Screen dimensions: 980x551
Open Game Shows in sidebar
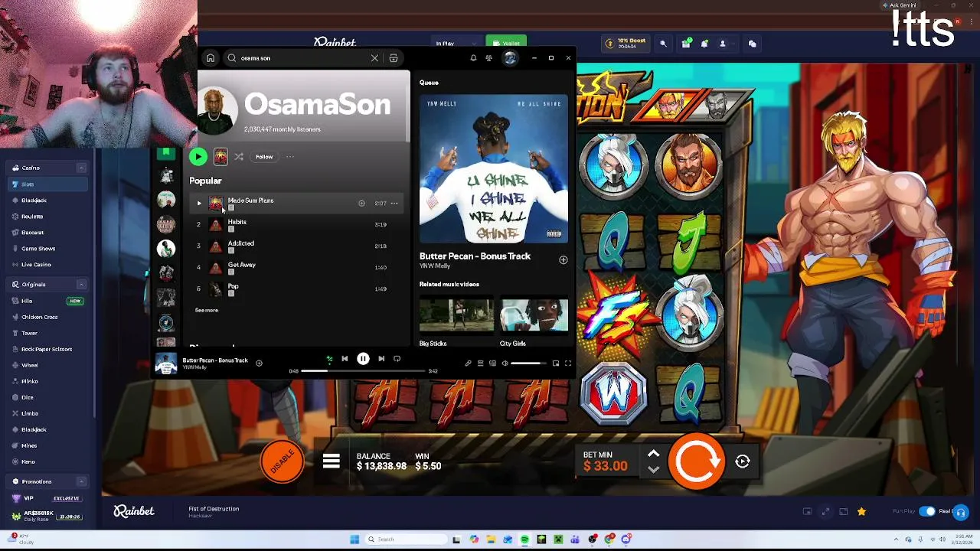[46, 249]
